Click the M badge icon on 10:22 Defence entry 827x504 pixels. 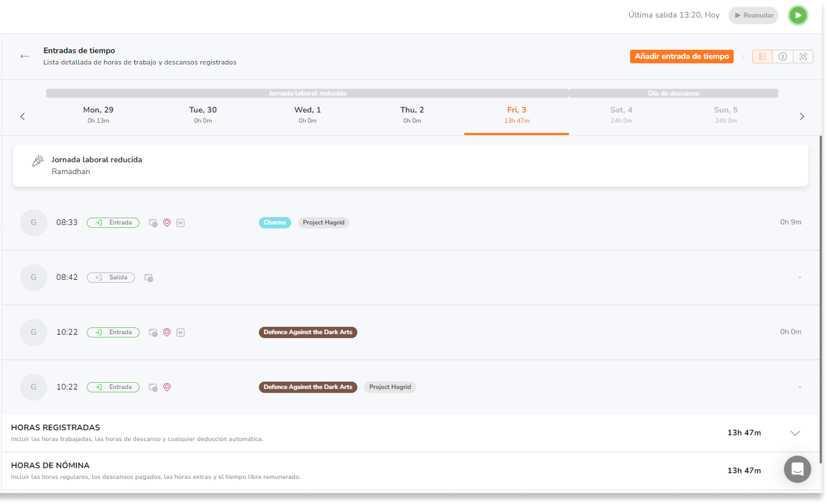pos(181,332)
